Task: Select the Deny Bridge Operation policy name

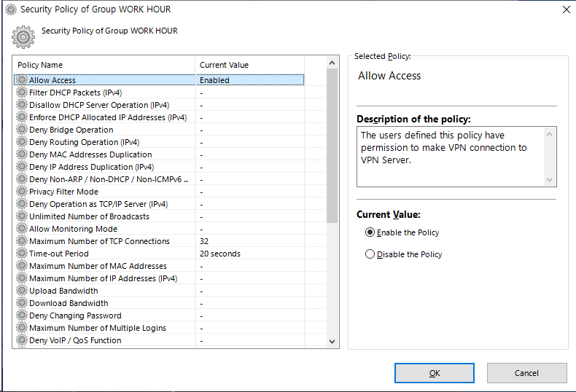Action: tap(71, 130)
